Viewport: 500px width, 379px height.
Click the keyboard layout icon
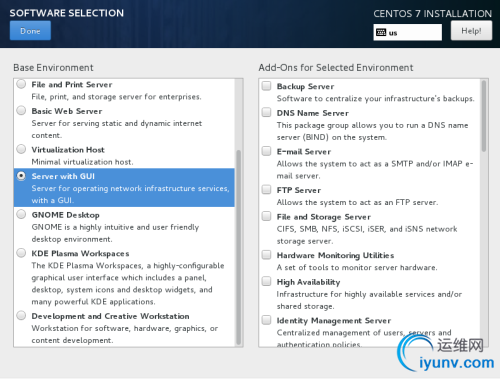coord(381,32)
